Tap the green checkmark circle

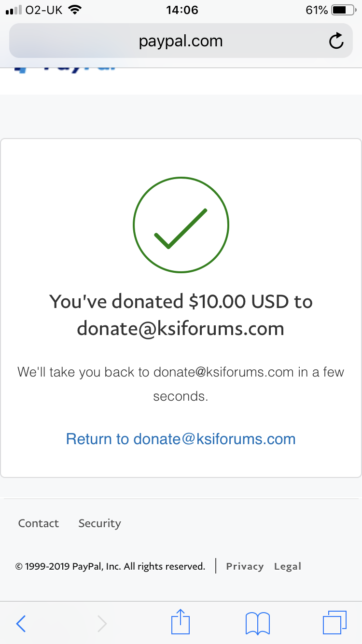(x=181, y=224)
